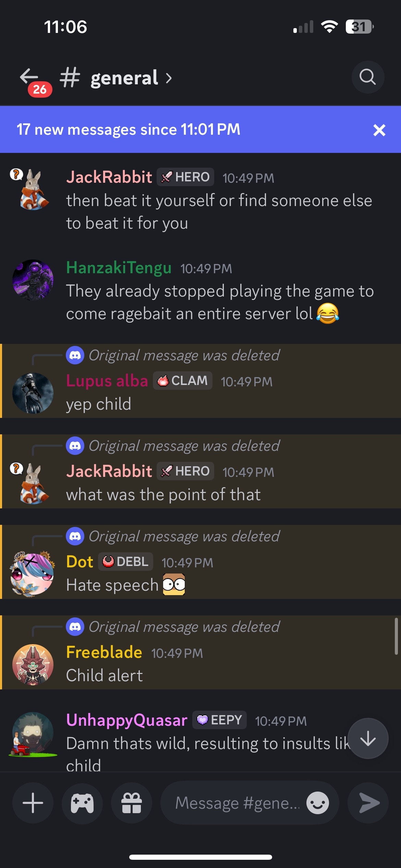Tap Lupus alba's username
The image size is (401, 868).
point(107,381)
